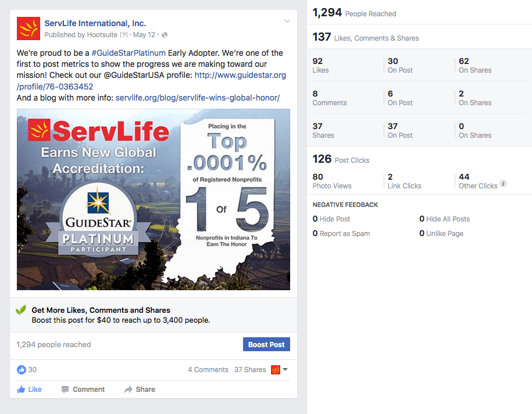Image resolution: width=532 pixels, height=414 pixels.
Task: Click the ServLife page profile logo
Action: coord(28,28)
